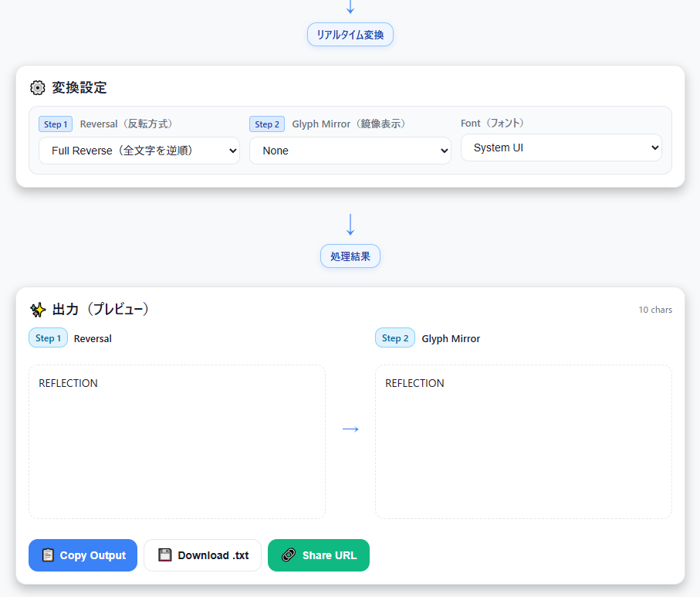Screen dimensions: 700x597
Task: Click the gear icon beside 変換設定
Action: pyautogui.click(x=37, y=88)
